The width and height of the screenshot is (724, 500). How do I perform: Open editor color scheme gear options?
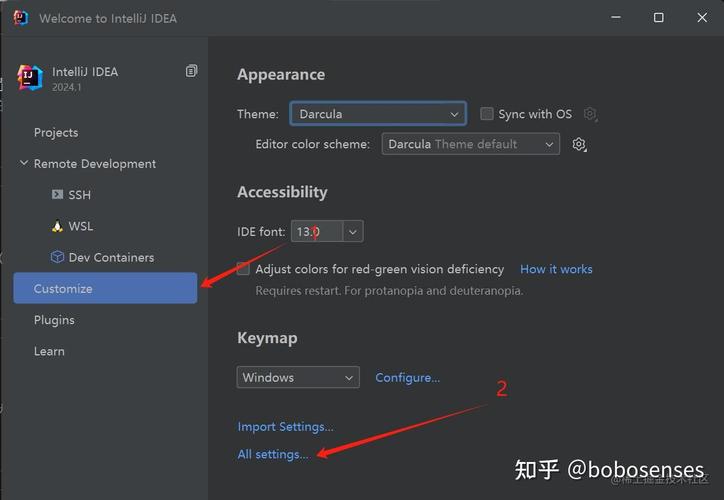579,145
